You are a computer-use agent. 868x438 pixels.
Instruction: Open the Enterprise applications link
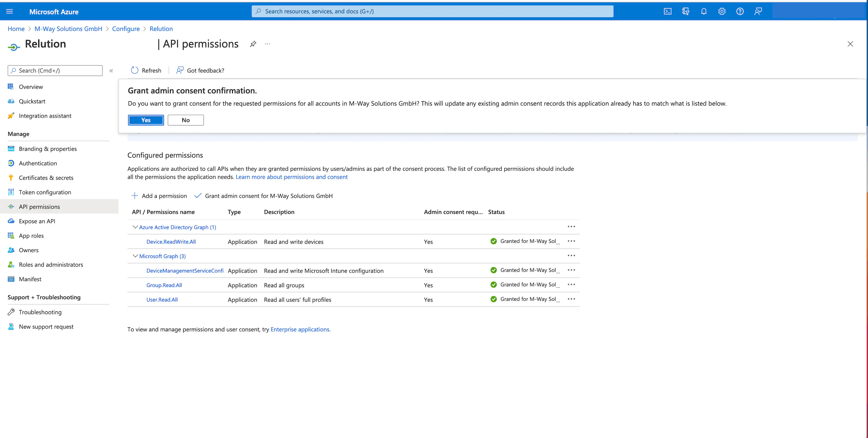(300, 329)
